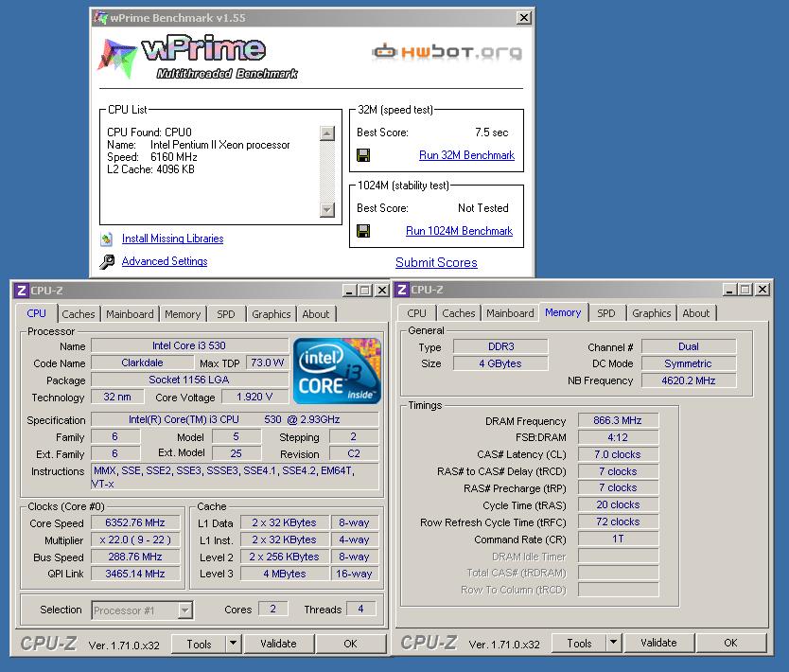The height and width of the screenshot is (672, 789).
Task: Click the NB Frequency value 4620.2 MHz
Action: 689,380
